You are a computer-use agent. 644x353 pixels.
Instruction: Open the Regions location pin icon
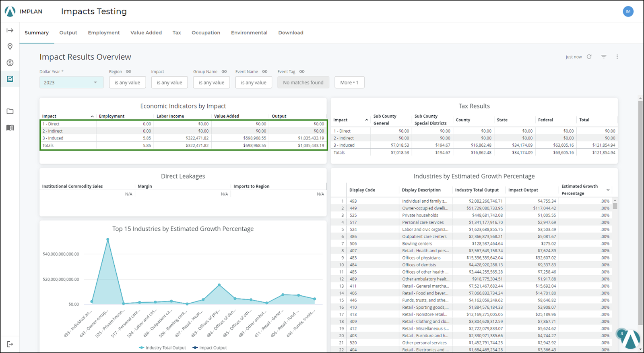pyautogui.click(x=10, y=47)
